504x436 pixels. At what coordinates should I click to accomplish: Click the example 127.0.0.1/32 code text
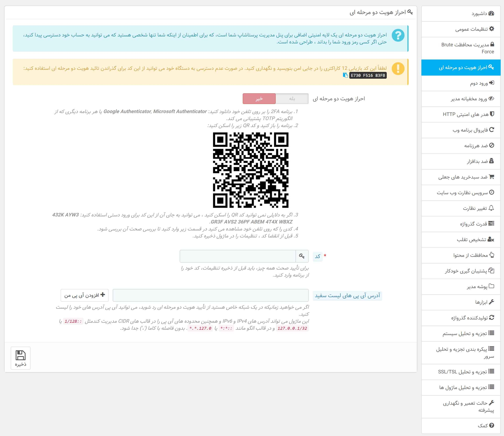292,328
